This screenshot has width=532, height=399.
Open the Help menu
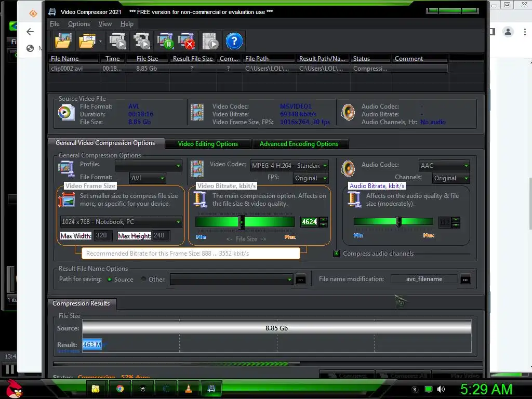[x=127, y=24]
